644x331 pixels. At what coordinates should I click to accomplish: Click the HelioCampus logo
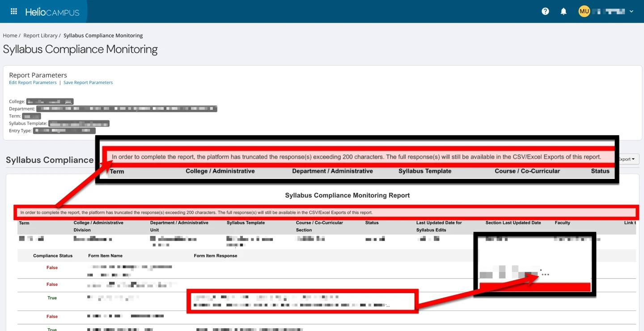coord(52,12)
